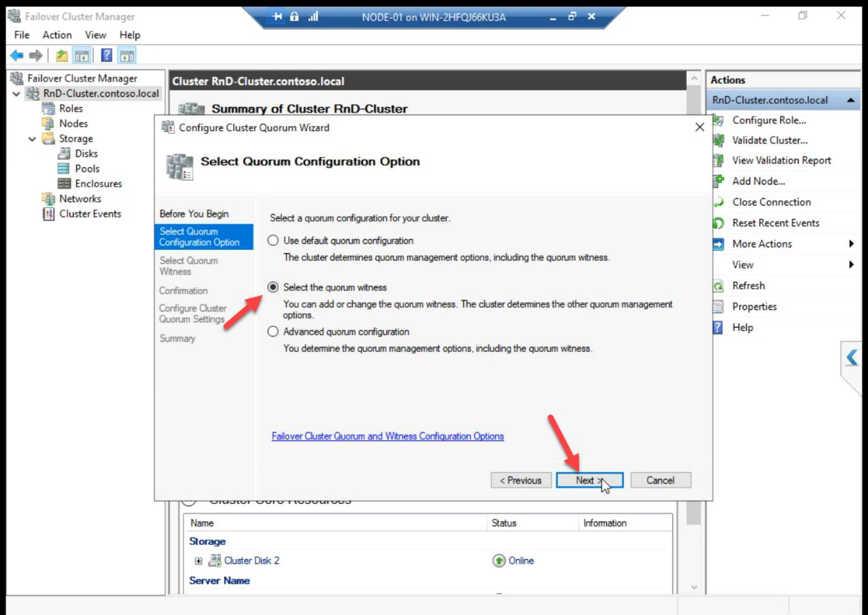Image resolution: width=868 pixels, height=615 pixels.
Task: Open the File menu
Action: click(22, 35)
